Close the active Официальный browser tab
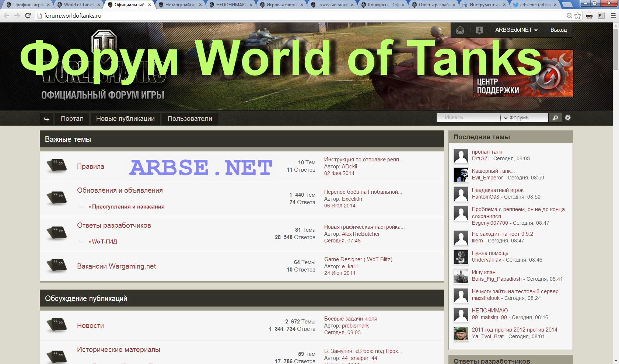This screenshot has width=619, height=364. [150, 5]
